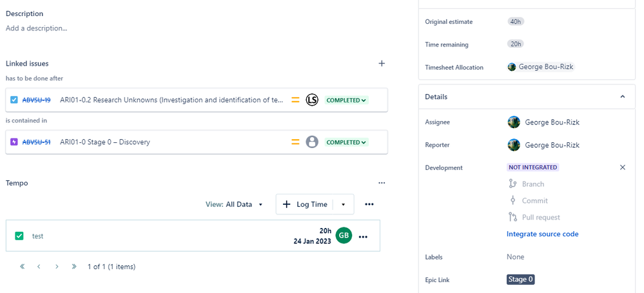Screen dimensions: 644x293
Task: Click the 1 of 1 (1 items) text
Action: [x=112, y=267]
